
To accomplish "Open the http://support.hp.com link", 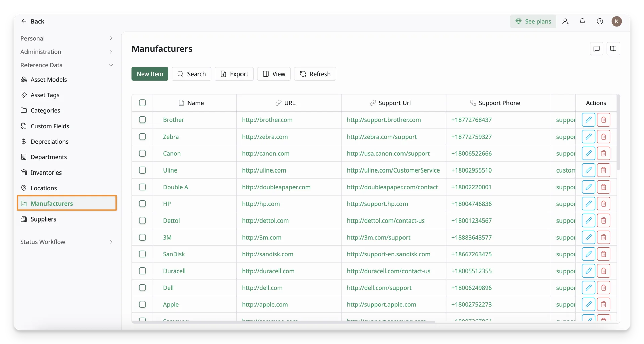I will click(377, 204).
